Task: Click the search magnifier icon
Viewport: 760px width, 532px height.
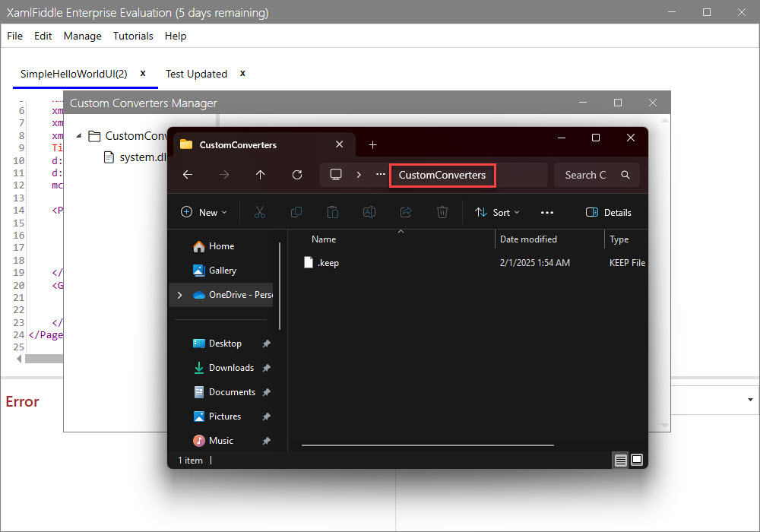Action: (x=625, y=175)
